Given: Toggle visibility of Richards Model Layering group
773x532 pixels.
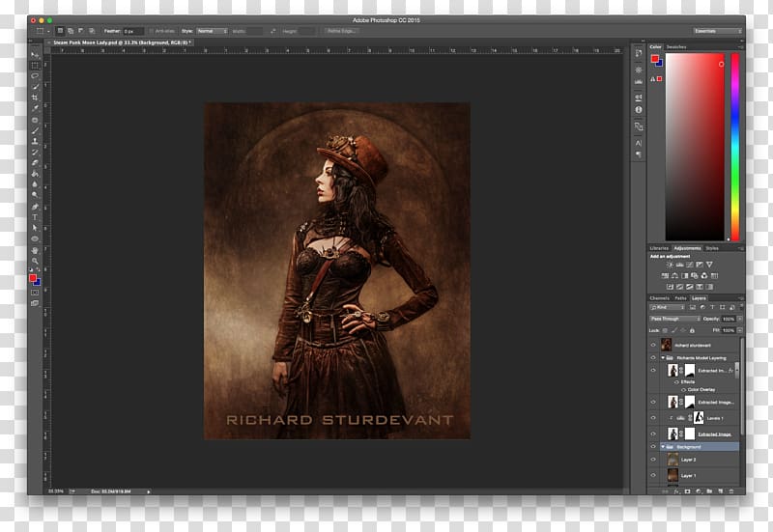Looking at the screenshot, I should pyautogui.click(x=653, y=357).
